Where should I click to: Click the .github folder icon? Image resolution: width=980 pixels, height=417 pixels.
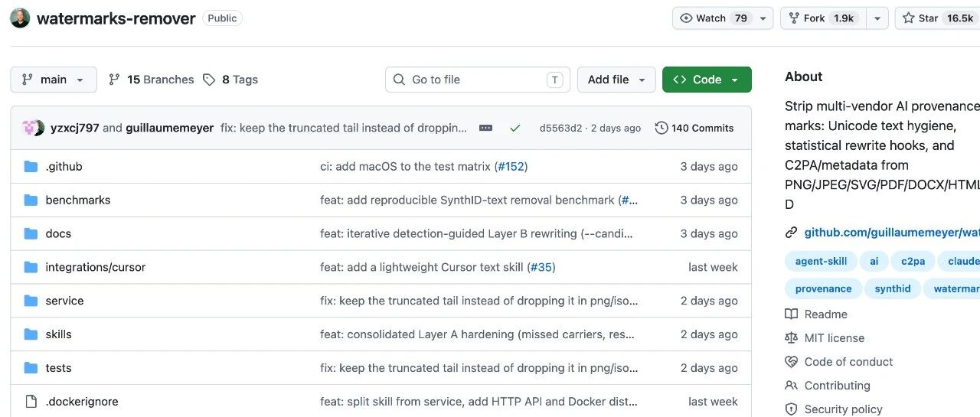click(x=31, y=167)
